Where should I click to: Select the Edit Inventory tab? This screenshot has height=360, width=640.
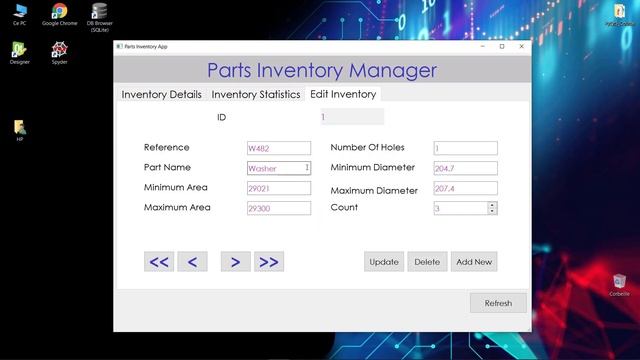tap(343, 94)
